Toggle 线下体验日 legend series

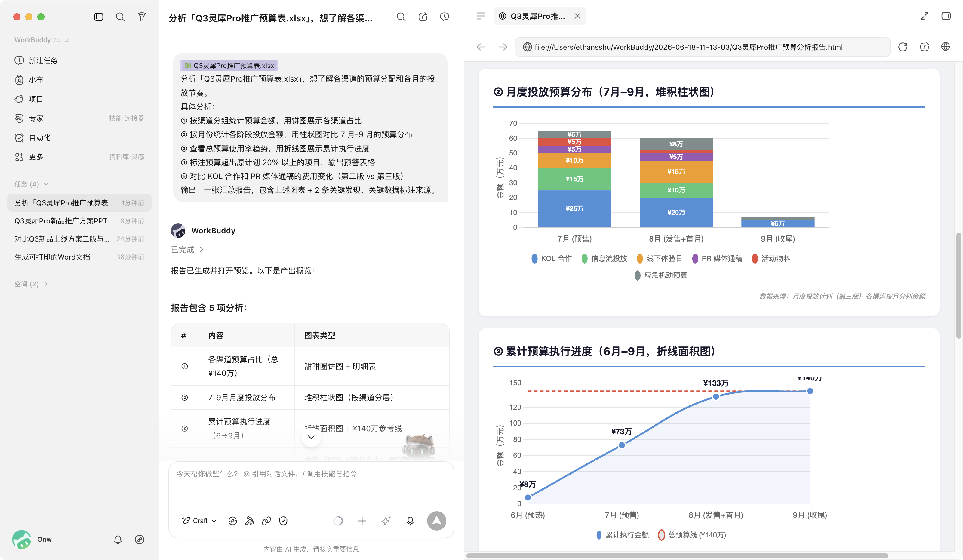660,258
